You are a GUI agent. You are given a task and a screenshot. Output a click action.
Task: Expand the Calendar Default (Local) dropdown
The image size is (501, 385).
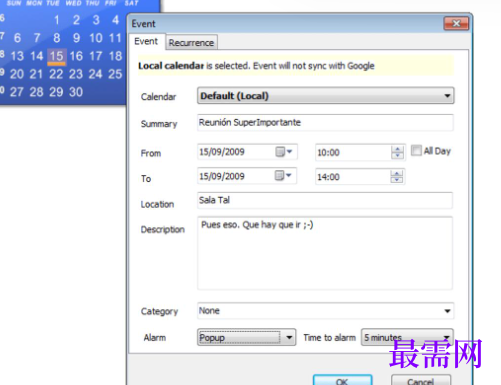(325, 96)
